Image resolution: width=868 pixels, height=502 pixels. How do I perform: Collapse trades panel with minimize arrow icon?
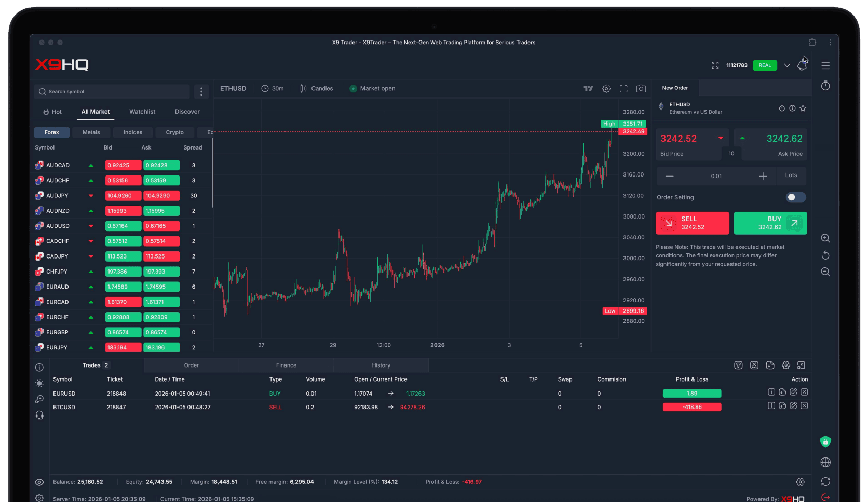click(x=801, y=365)
